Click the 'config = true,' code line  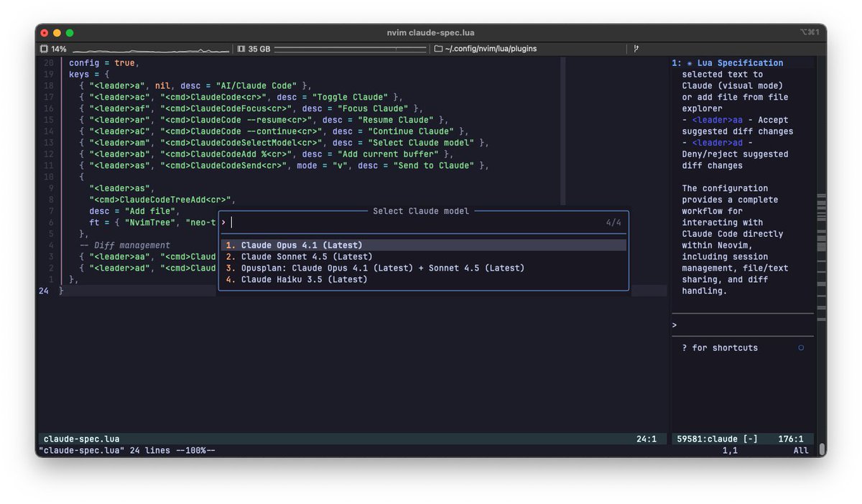pos(103,62)
